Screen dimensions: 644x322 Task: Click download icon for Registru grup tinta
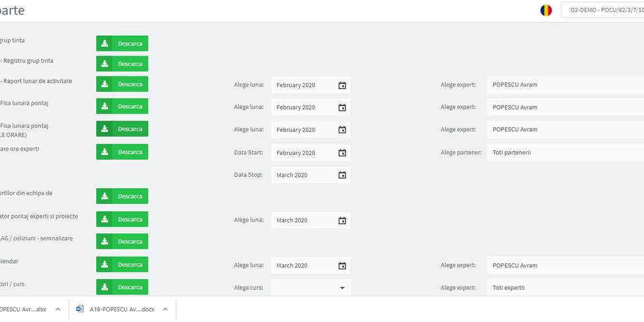105,64
